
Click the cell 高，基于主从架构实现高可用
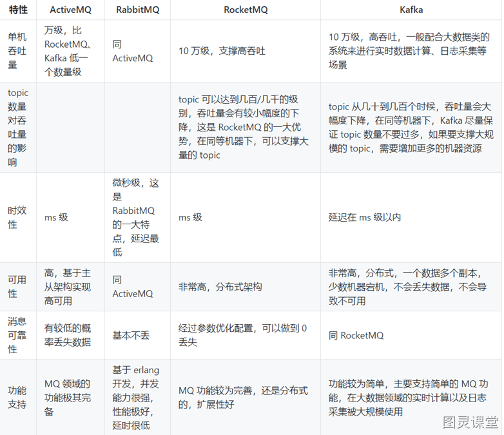70,287
